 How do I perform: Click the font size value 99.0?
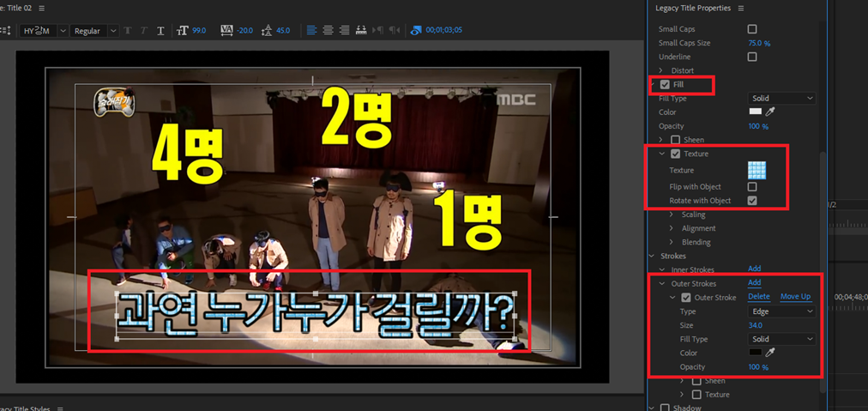point(199,31)
